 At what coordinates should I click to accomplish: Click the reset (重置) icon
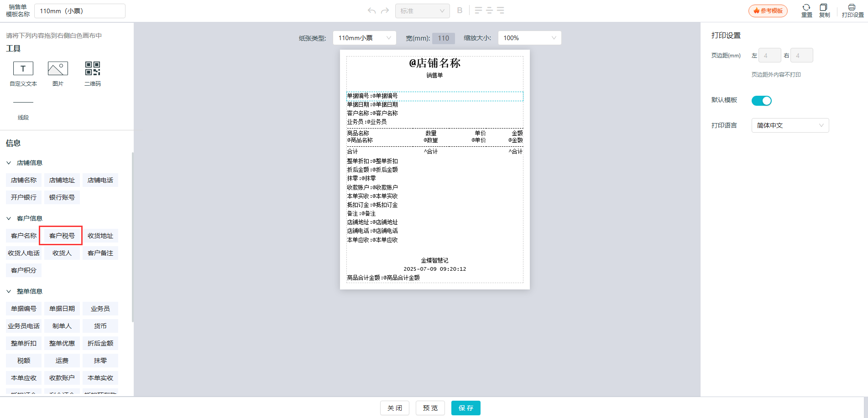point(806,10)
